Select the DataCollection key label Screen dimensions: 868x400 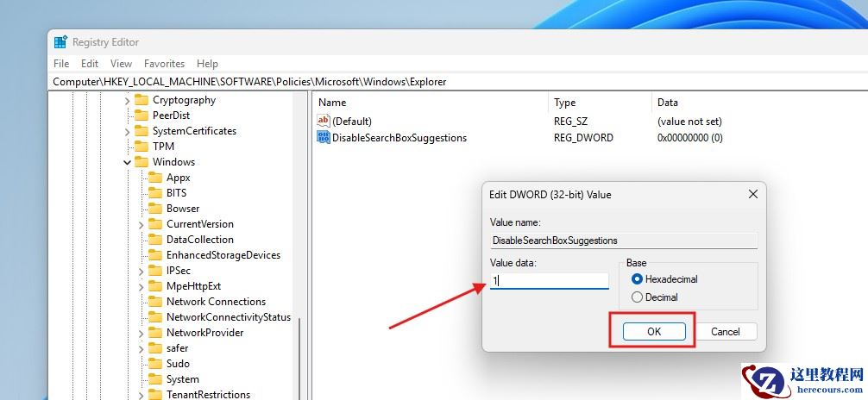point(200,240)
